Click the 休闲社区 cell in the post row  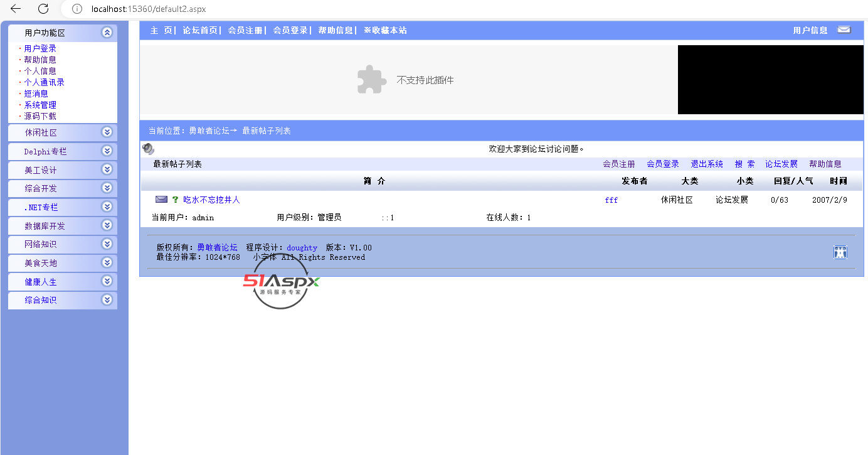pos(677,200)
